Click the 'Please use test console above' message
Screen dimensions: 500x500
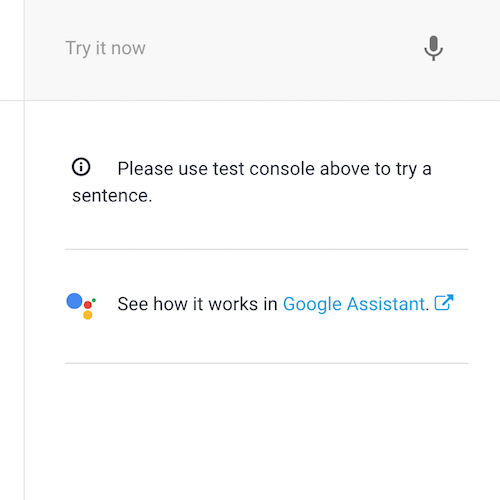252,182
